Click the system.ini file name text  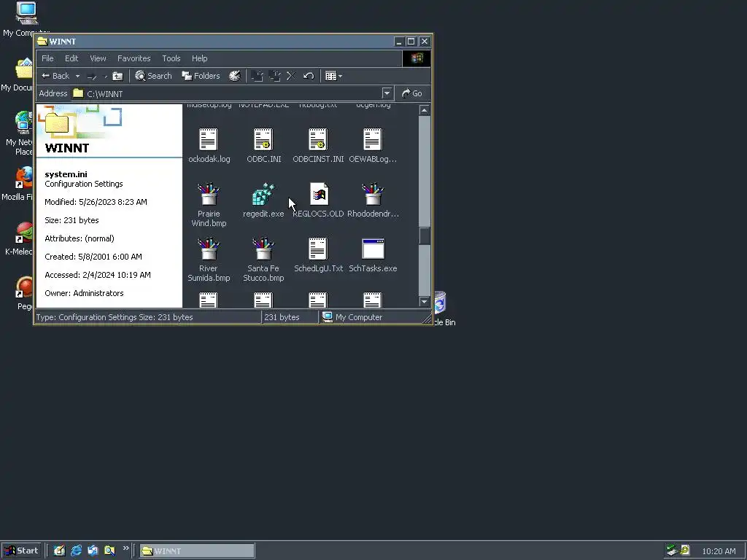[x=66, y=174]
